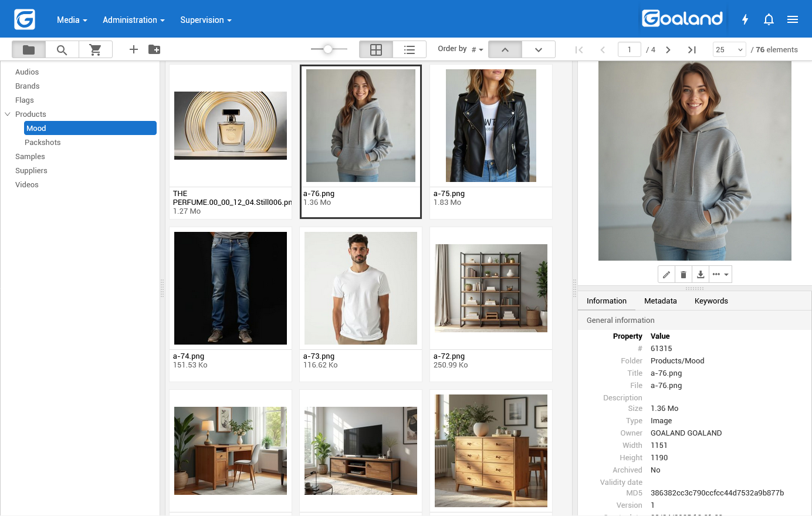
Task: Open the Supervision menu
Action: point(206,20)
